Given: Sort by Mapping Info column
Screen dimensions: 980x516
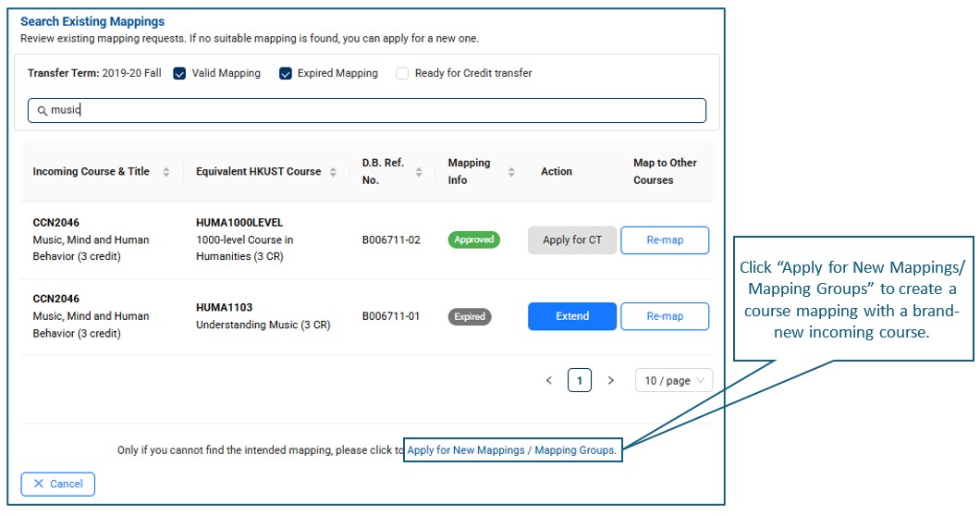Looking at the screenshot, I should (511, 171).
